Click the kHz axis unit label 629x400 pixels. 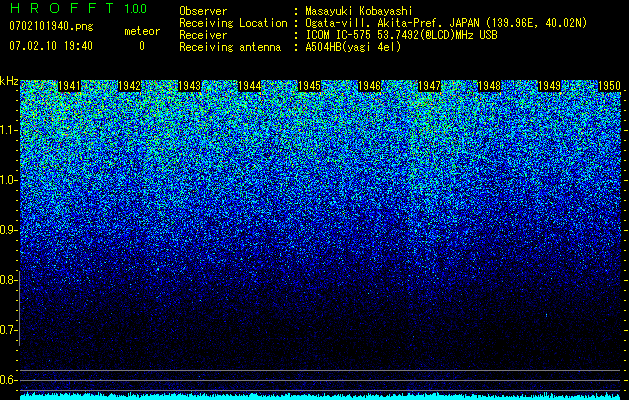[x=9, y=81]
